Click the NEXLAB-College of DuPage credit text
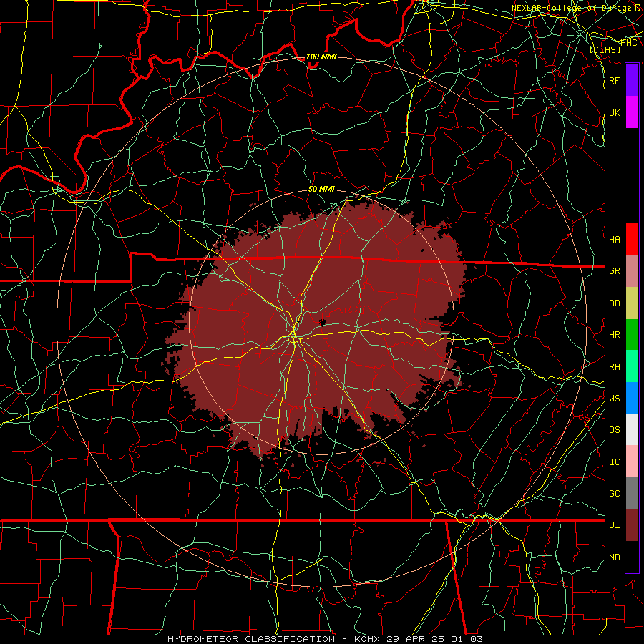This screenshot has width=644, height=644. tap(576, 8)
